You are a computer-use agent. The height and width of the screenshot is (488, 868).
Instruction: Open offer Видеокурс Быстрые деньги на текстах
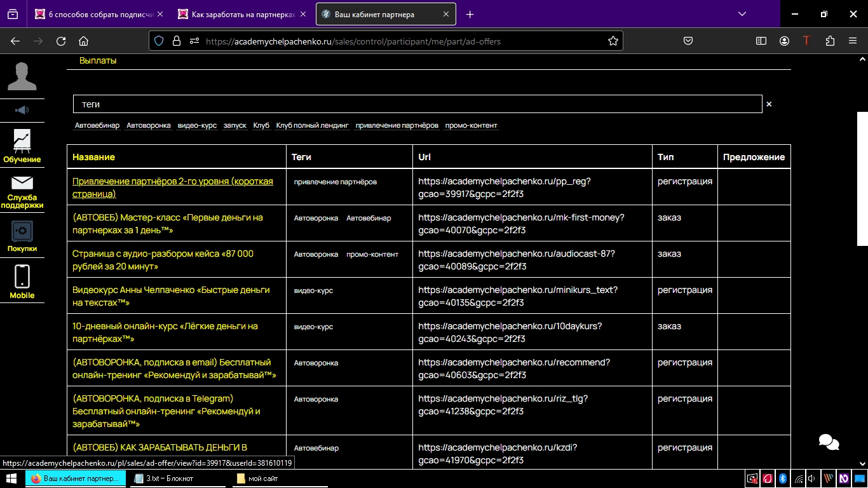click(171, 296)
